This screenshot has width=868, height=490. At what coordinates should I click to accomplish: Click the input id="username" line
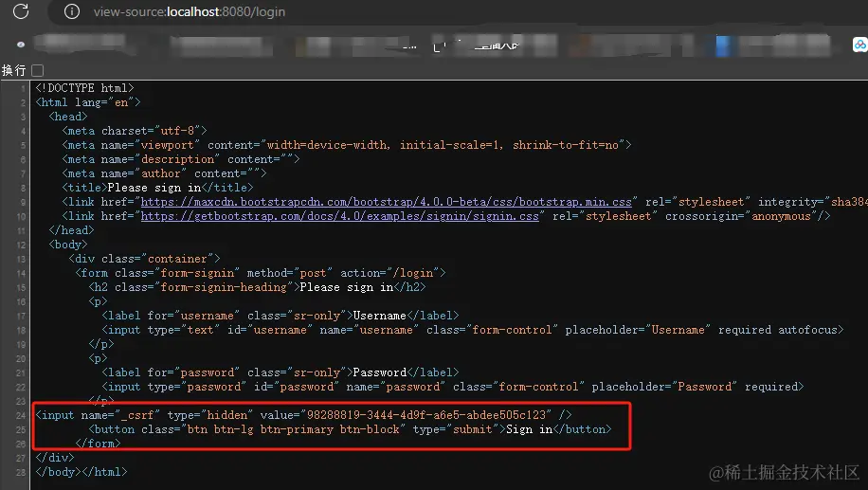tap(473, 330)
